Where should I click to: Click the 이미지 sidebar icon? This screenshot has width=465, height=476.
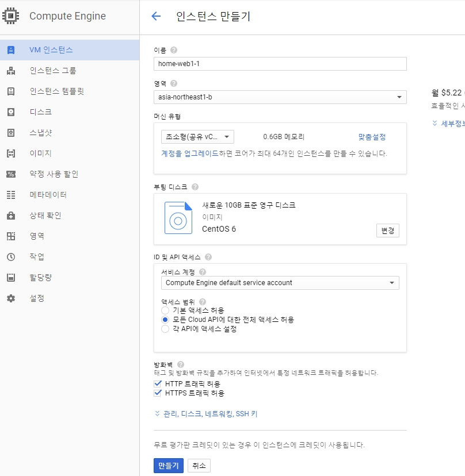pos(11,153)
